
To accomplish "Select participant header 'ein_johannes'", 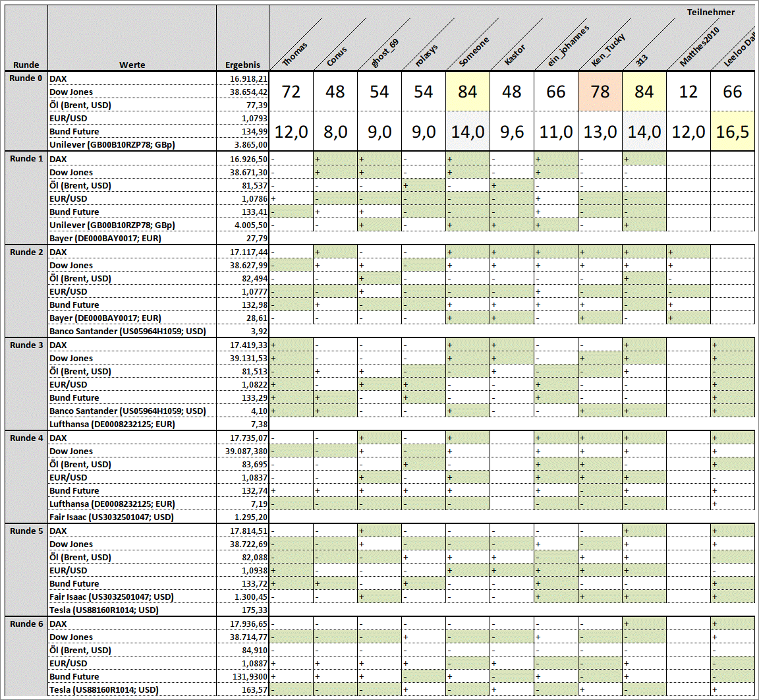I will click(568, 46).
